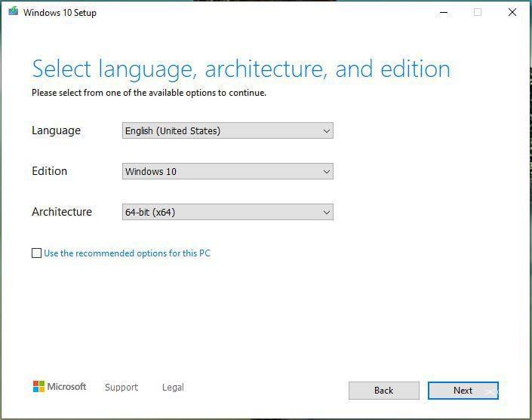Expand the Edition dropdown showing Windows 10
The height and width of the screenshot is (420, 532).
click(x=227, y=171)
